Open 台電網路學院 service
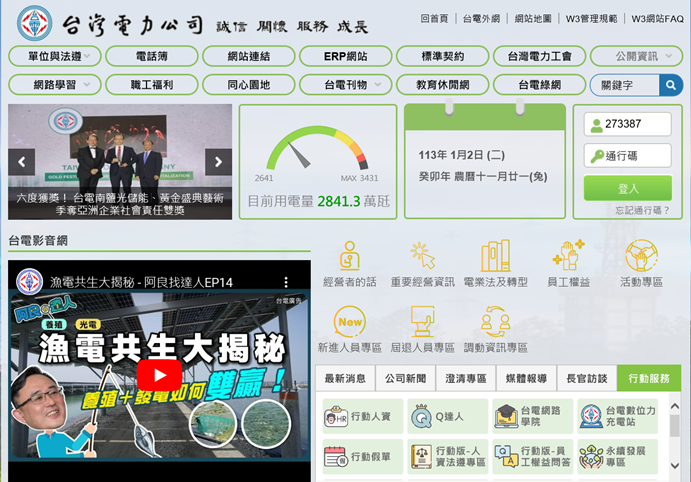This screenshot has height=482, width=691. (533, 416)
